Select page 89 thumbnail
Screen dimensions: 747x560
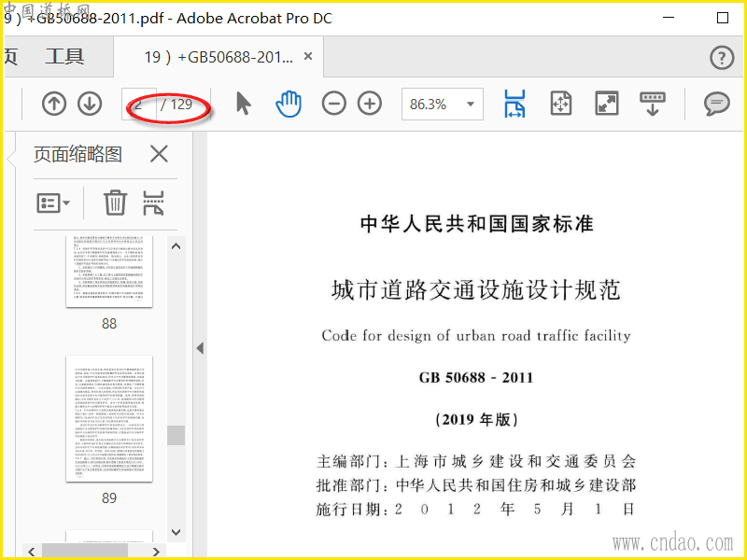[x=109, y=418]
